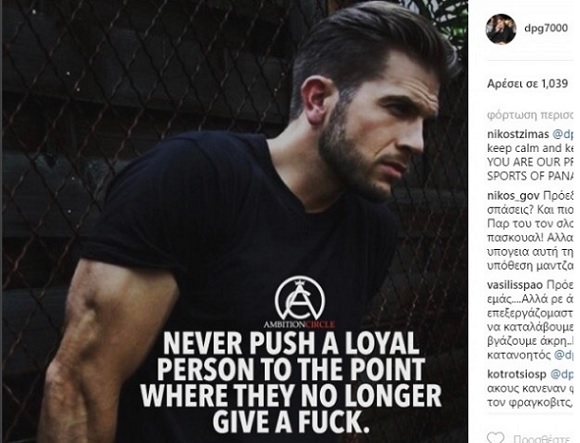The image size is (580, 443).
Task: Open nikos_gov commenter profile
Action: [513, 196]
